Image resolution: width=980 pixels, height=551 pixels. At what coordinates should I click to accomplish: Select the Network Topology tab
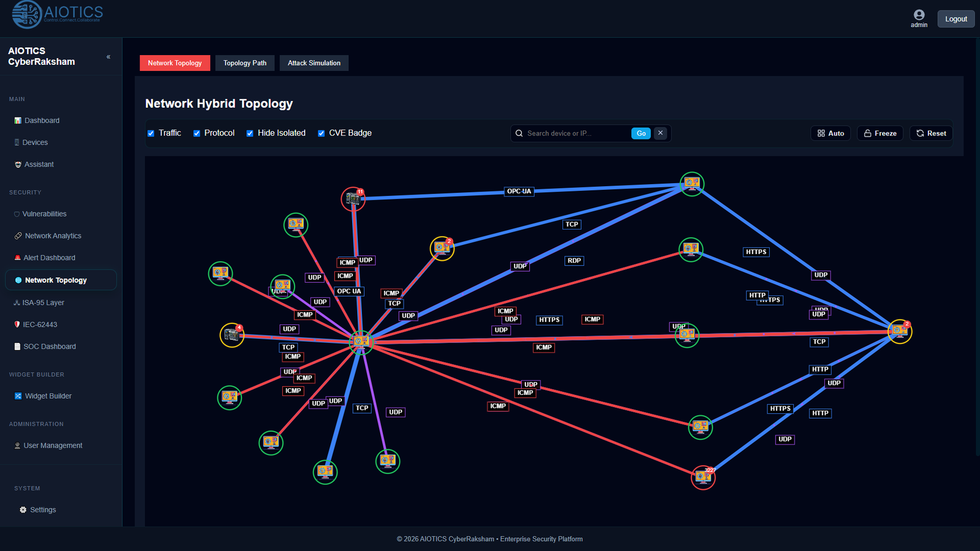[175, 63]
